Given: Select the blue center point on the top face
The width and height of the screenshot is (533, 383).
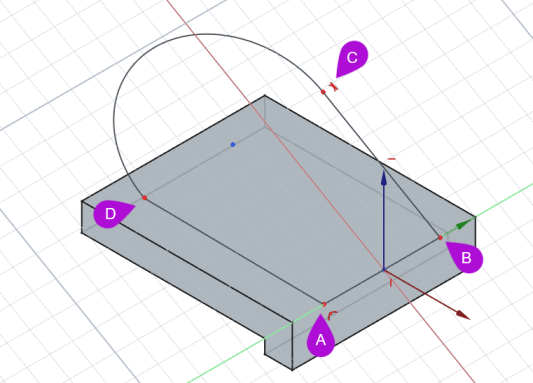Looking at the screenshot, I should click(233, 144).
